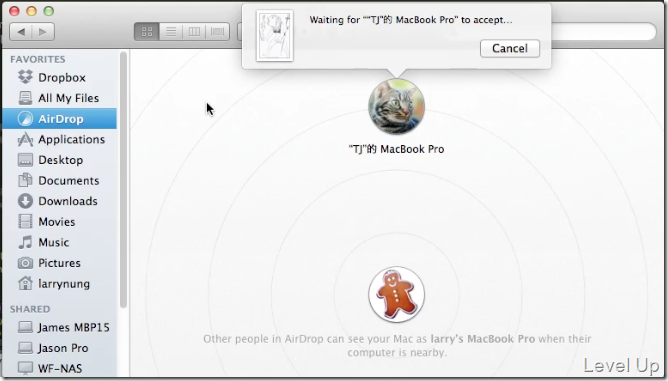The image size is (668, 381).
Task: Go back with the left arrow
Action: coord(21,32)
